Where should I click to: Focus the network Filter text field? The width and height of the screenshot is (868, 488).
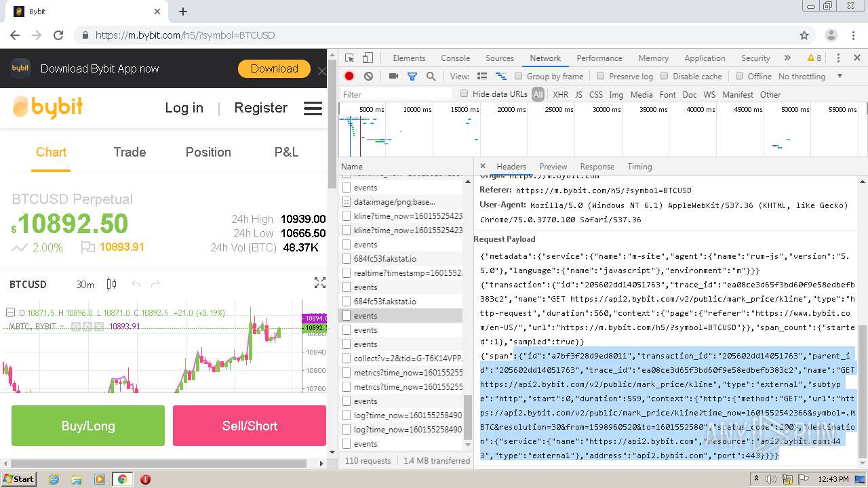[397, 95]
